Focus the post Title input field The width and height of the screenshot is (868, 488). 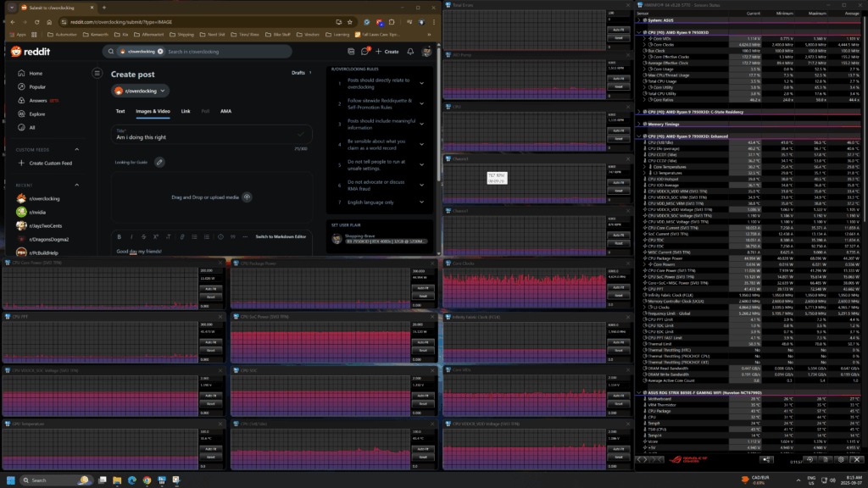(x=211, y=135)
